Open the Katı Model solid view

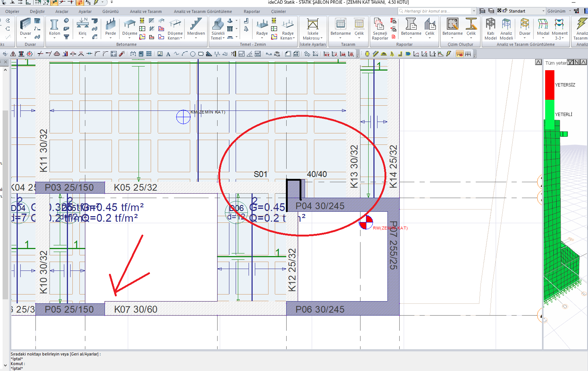[490, 28]
